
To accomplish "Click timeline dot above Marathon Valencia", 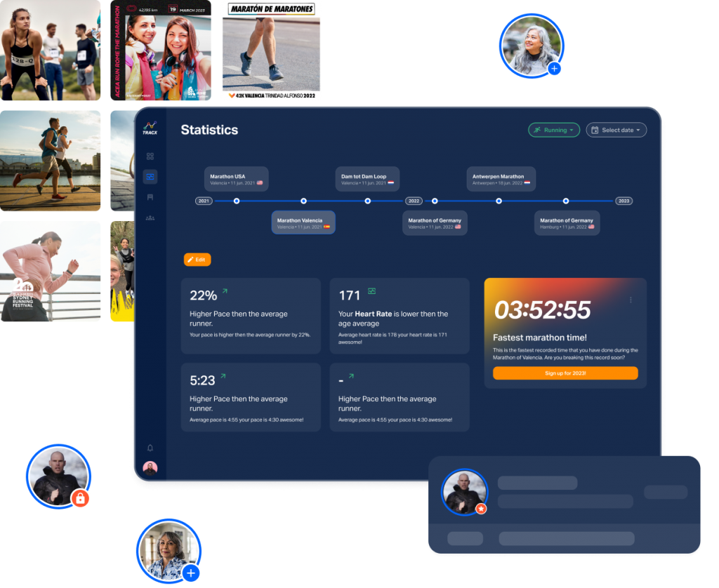I will click(x=303, y=201).
